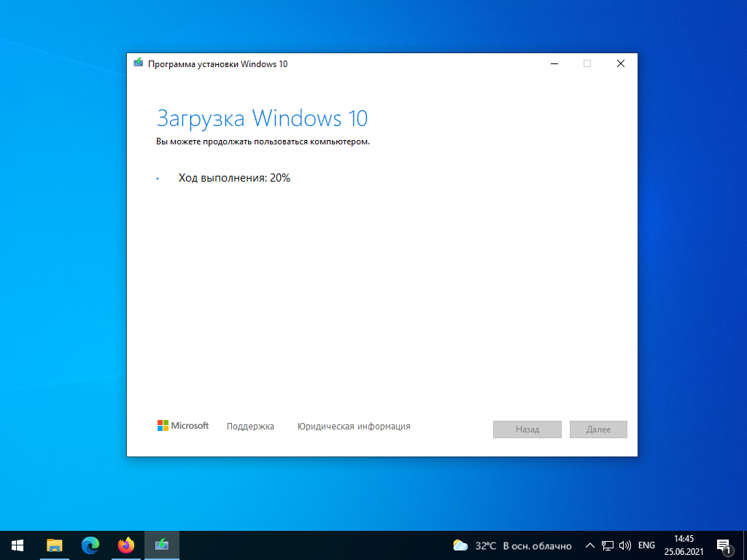Click the Ход выполнения: 20% progress text

point(234,178)
